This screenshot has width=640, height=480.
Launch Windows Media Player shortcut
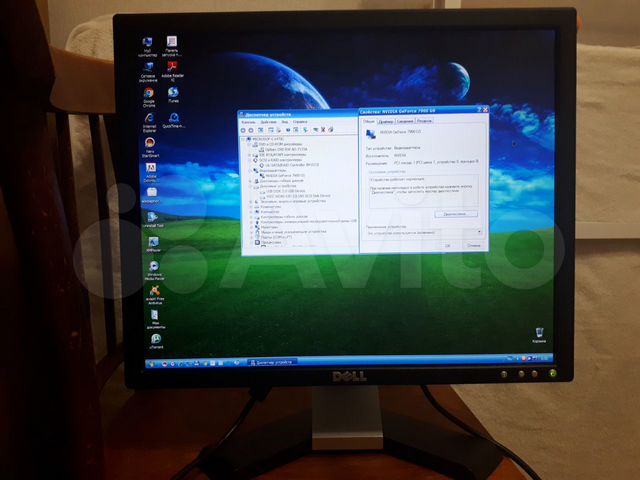154,266
